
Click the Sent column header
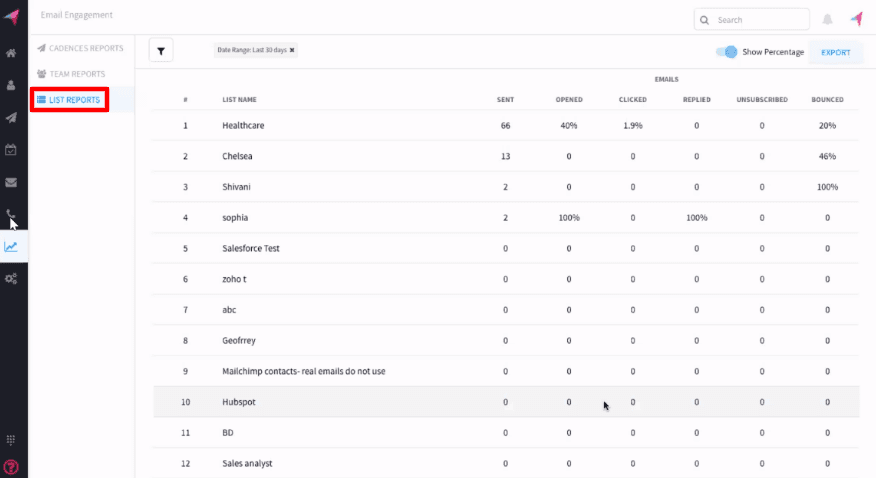click(505, 99)
